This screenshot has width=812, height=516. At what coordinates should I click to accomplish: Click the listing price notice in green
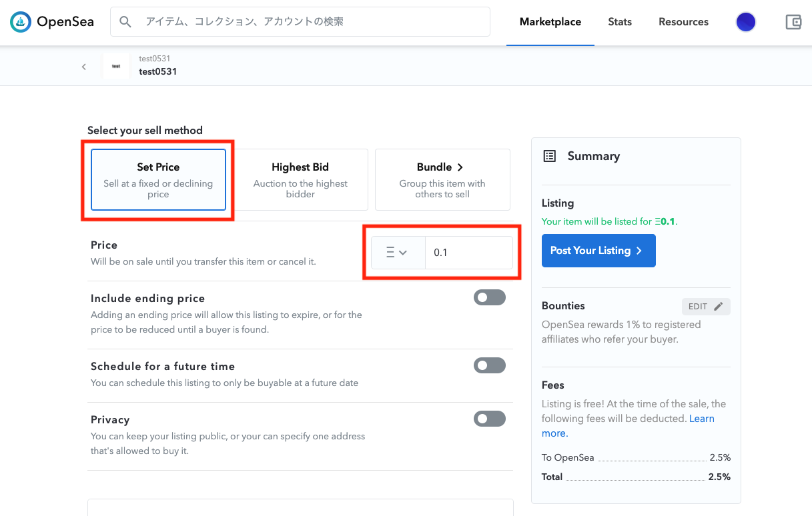pos(610,221)
